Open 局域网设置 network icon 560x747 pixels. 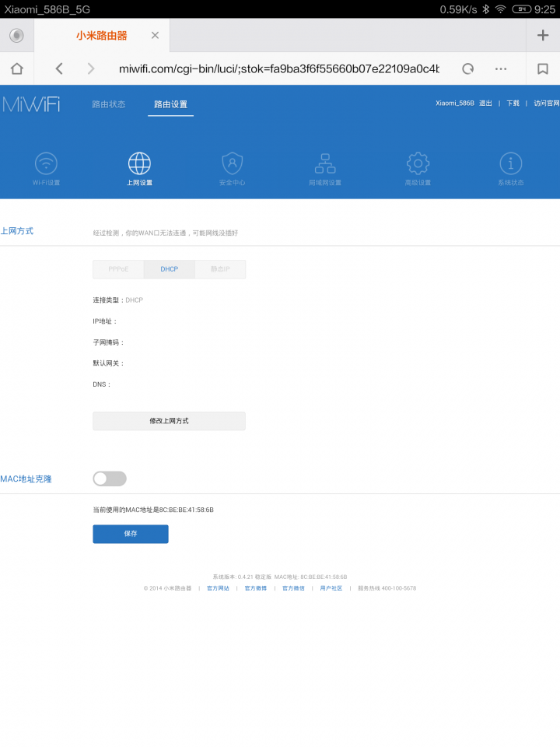pyautogui.click(x=325, y=169)
